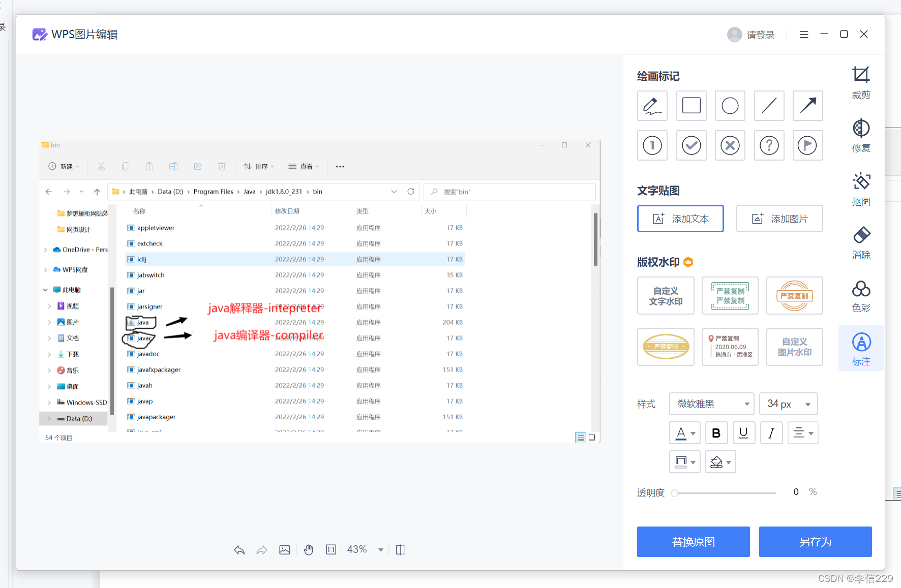901x588 pixels.
Task: Toggle bold text formatting
Action: tap(716, 433)
